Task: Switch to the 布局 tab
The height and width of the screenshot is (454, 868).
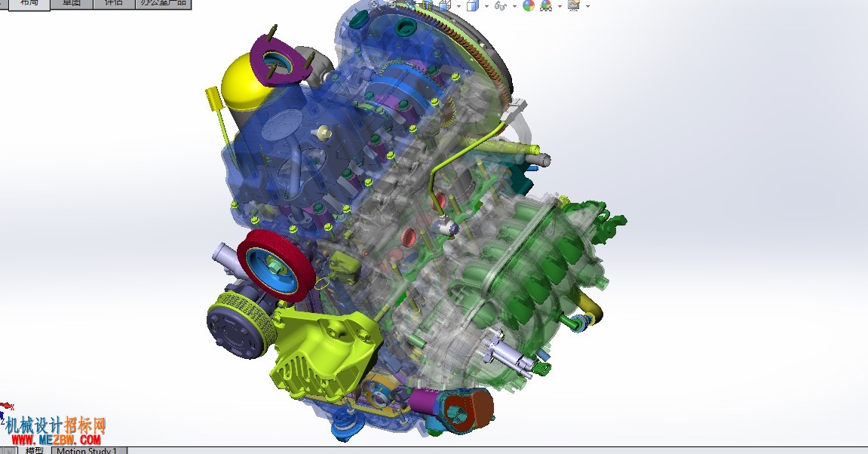Action: point(29,3)
